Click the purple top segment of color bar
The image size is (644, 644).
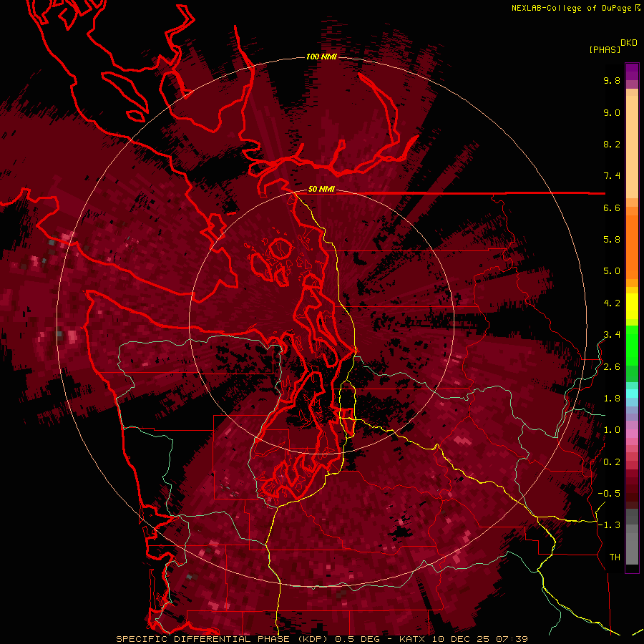(632, 72)
